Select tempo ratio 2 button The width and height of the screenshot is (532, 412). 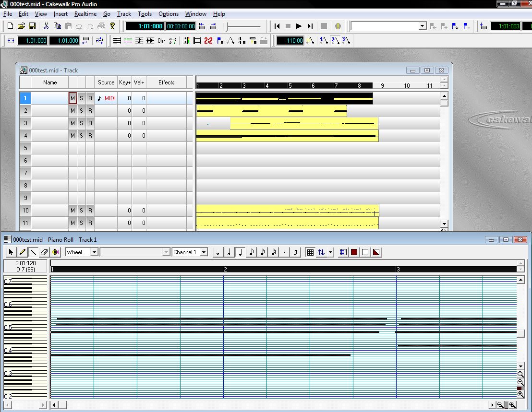click(x=335, y=41)
